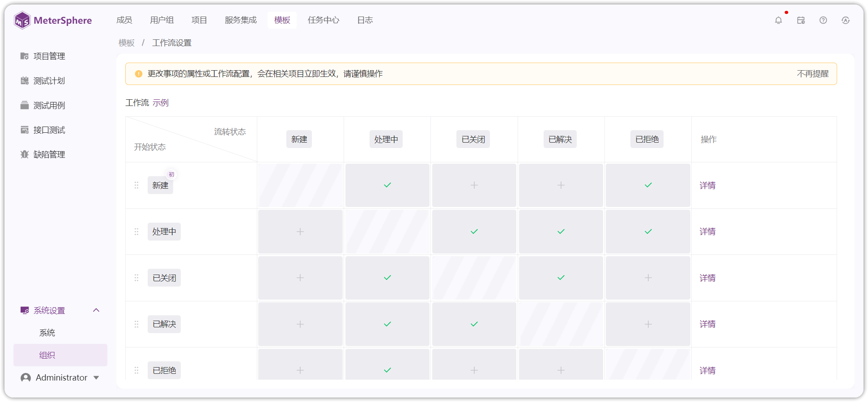The image size is (868, 402).
Task: Select the 组织 submenu item
Action: click(60, 355)
